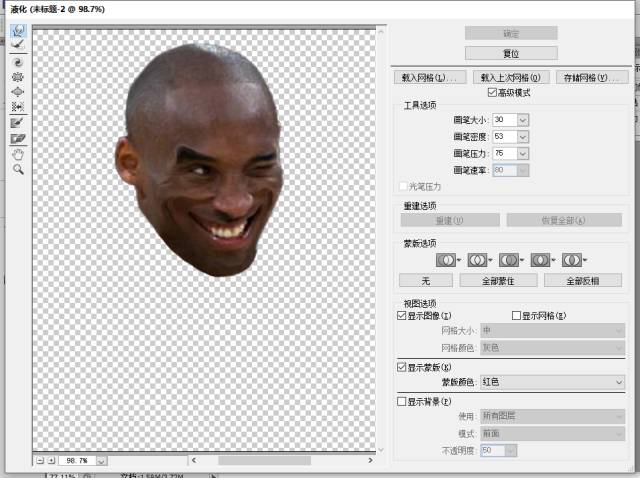The height and width of the screenshot is (478, 640).
Task: Click the 光笔压力 checkbox
Action: pos(403,186)
